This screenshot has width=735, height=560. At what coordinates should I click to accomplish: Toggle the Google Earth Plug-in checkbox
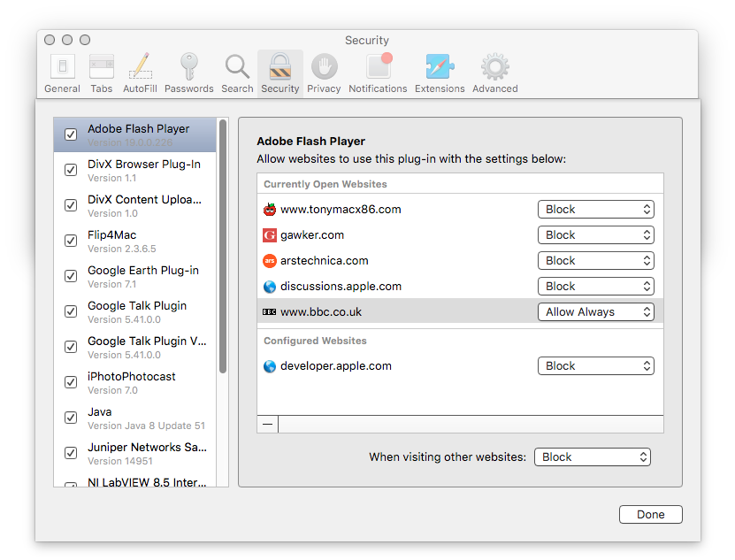click(71, 276)
